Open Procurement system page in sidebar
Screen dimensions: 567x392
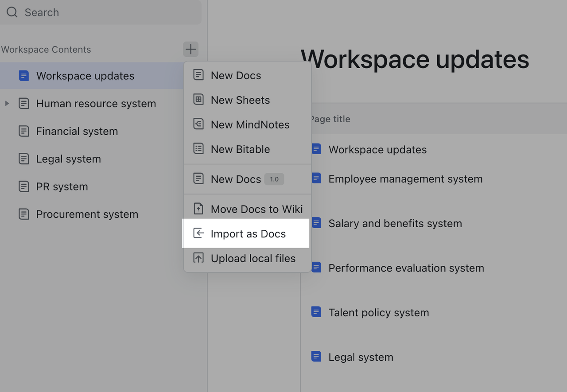(87, 214)
